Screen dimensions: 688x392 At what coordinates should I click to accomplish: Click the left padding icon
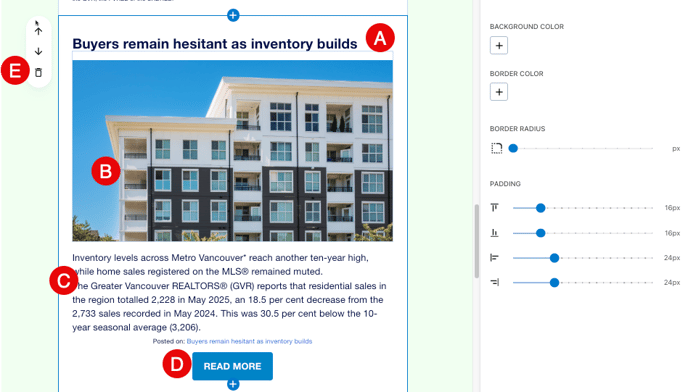[x=494, y=258]
